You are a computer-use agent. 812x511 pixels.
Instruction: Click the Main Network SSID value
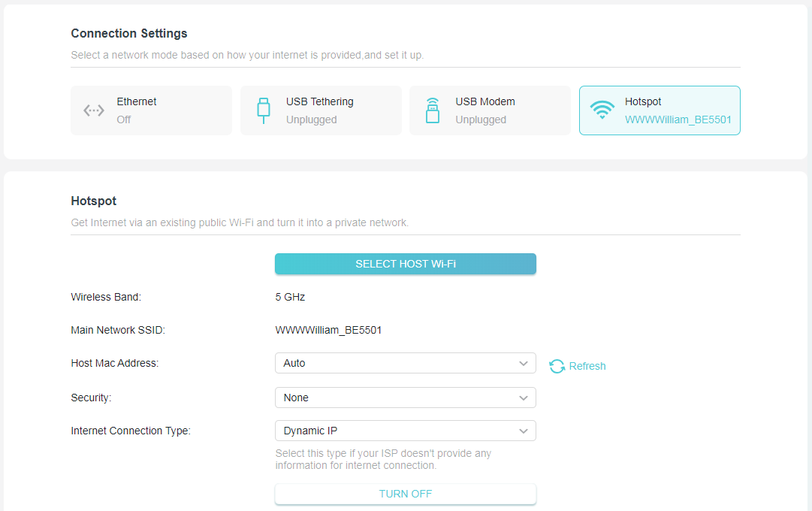point(328,330)
